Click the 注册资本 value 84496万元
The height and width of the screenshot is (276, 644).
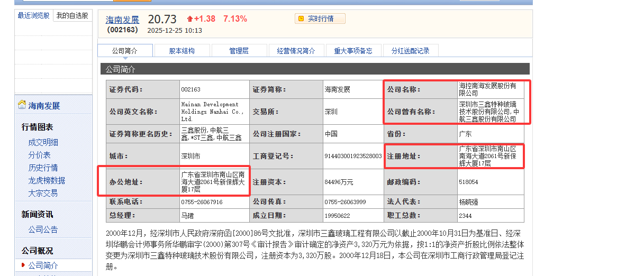339,182
